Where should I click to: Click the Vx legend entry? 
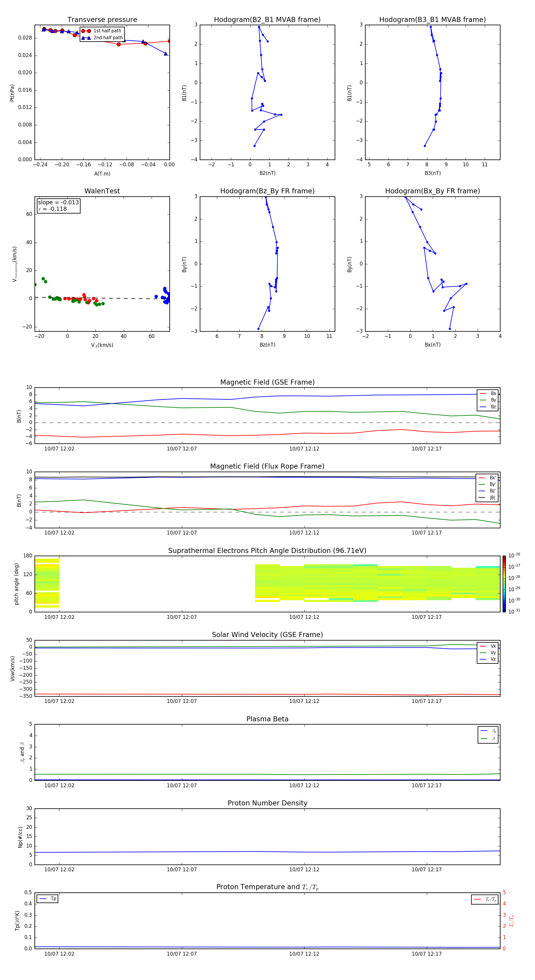[488, 647]
